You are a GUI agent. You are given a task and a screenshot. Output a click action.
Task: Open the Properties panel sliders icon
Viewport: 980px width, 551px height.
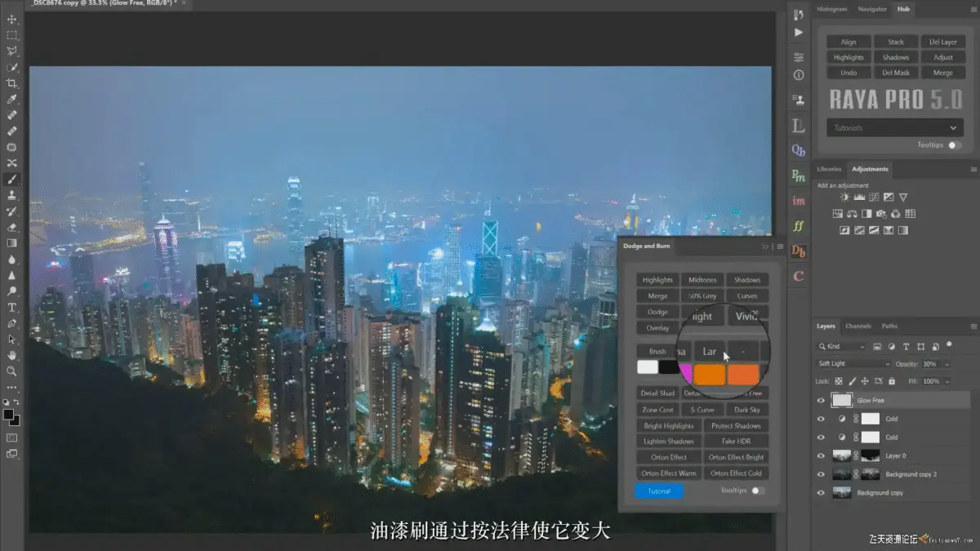799,57
